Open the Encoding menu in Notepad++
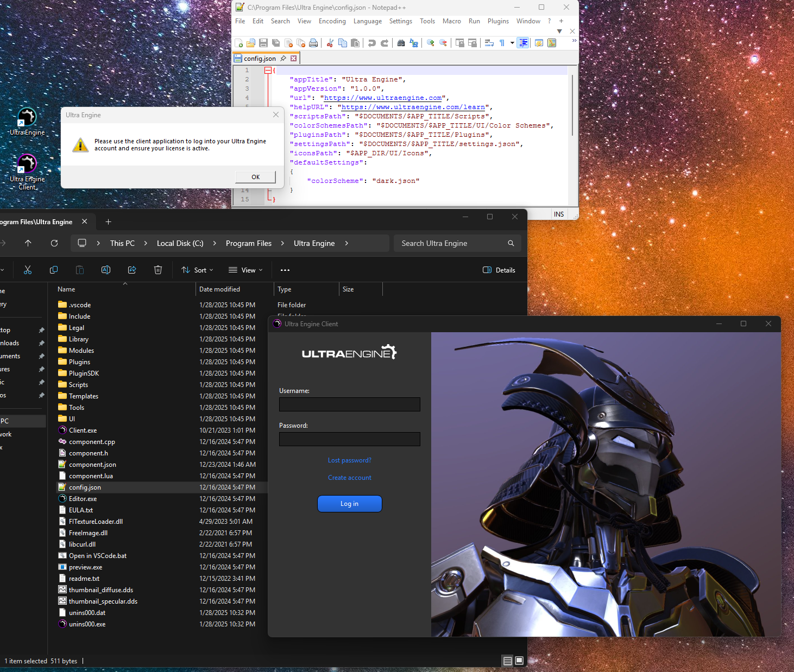This screenshot has height=672, width=794. [x=332, y=21]
